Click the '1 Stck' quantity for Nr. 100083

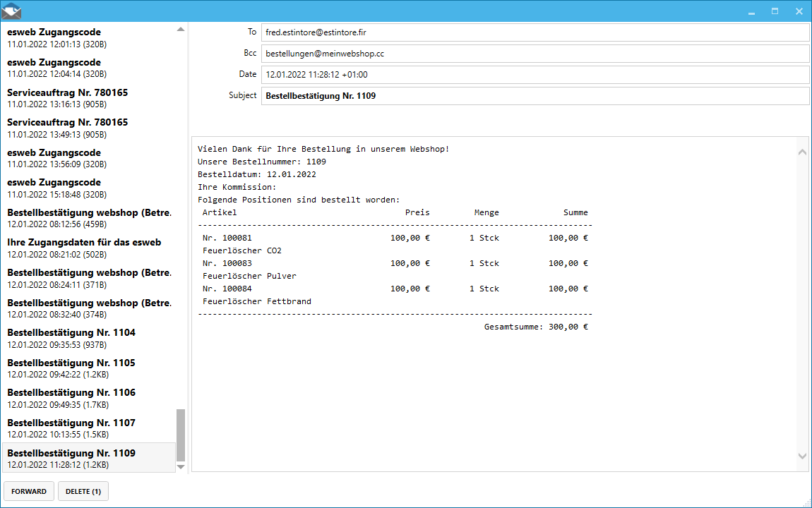pos(484,263)
